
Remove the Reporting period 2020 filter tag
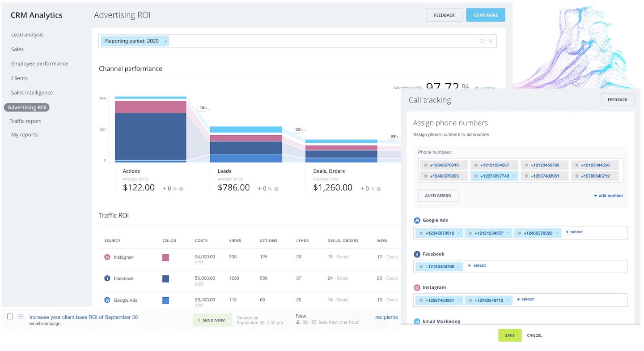165,41
